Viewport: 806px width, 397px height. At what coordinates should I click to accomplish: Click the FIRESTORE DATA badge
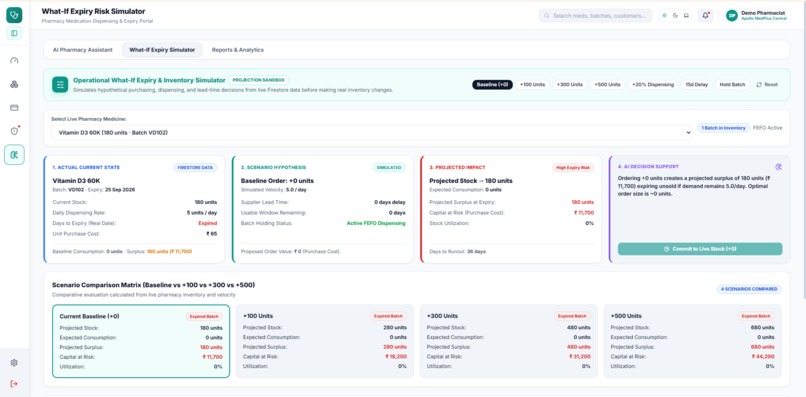(195, 168)
